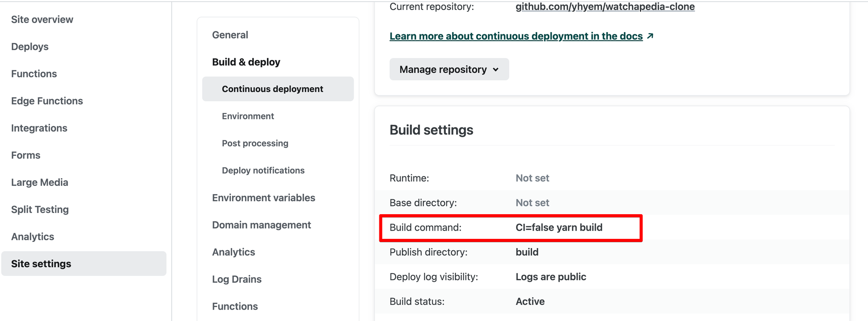
Task: Select Environment under Build & deploy
Action: [248, 116]
